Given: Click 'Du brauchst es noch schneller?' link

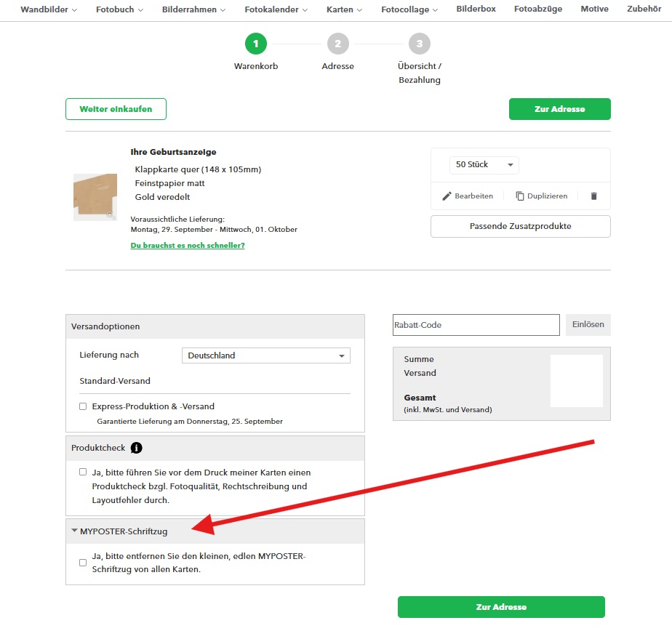Looking at the screenshot, I should 188,246.
